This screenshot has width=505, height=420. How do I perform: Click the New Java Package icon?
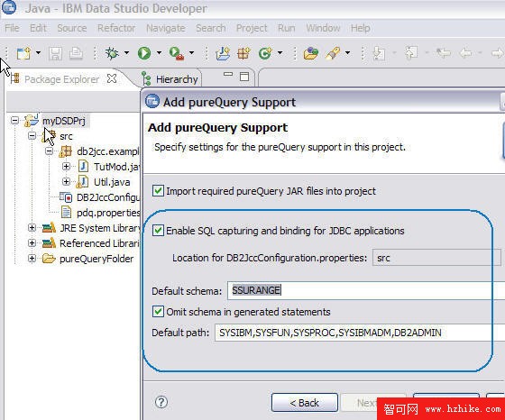point(243,53)
